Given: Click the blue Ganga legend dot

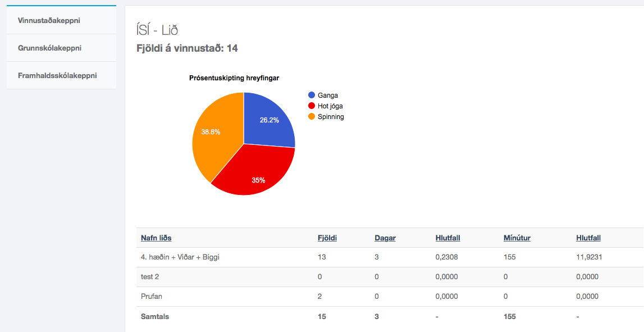Looking at the screenshot, I should [x=312, y=95].
